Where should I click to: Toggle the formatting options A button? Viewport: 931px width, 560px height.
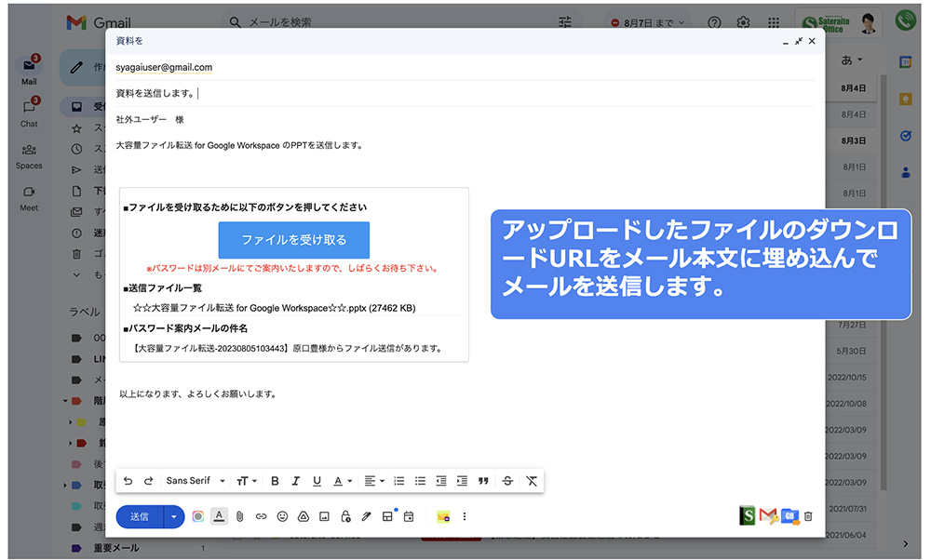click(219, 516)
